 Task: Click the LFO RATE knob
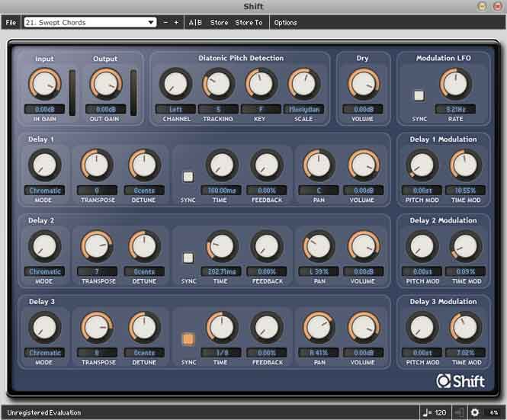pos(455,84)
